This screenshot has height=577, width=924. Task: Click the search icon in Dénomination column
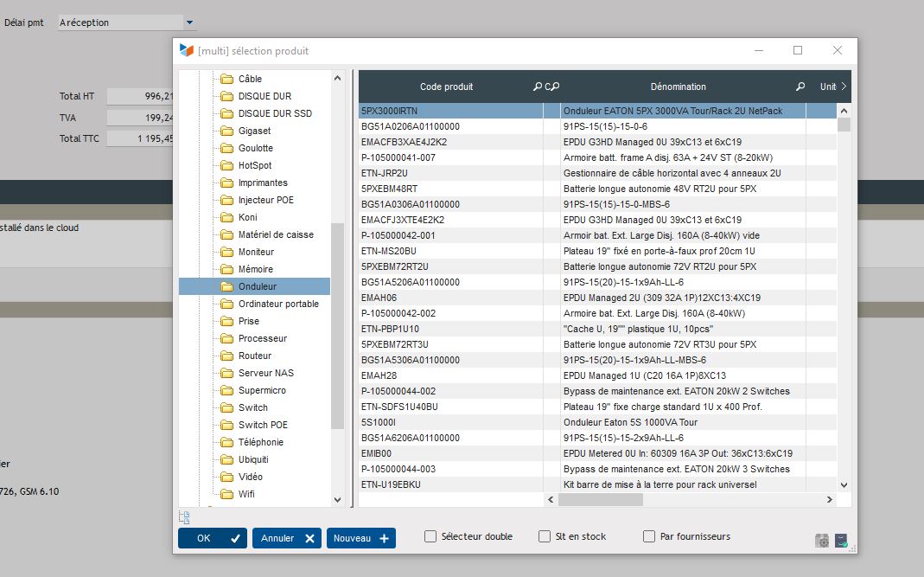coord(800,87)
